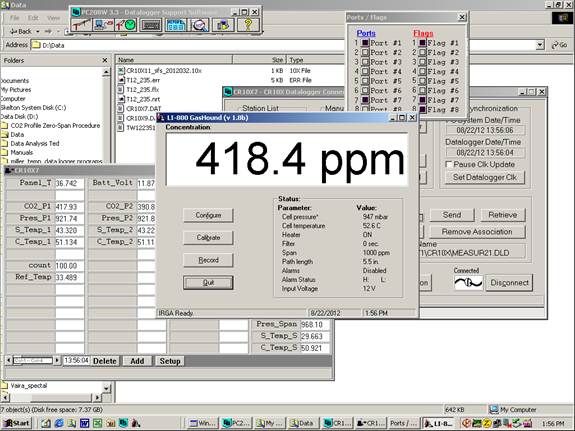
Task: Click the teal PC200W quick launch icon
Action: click(123, 423)
